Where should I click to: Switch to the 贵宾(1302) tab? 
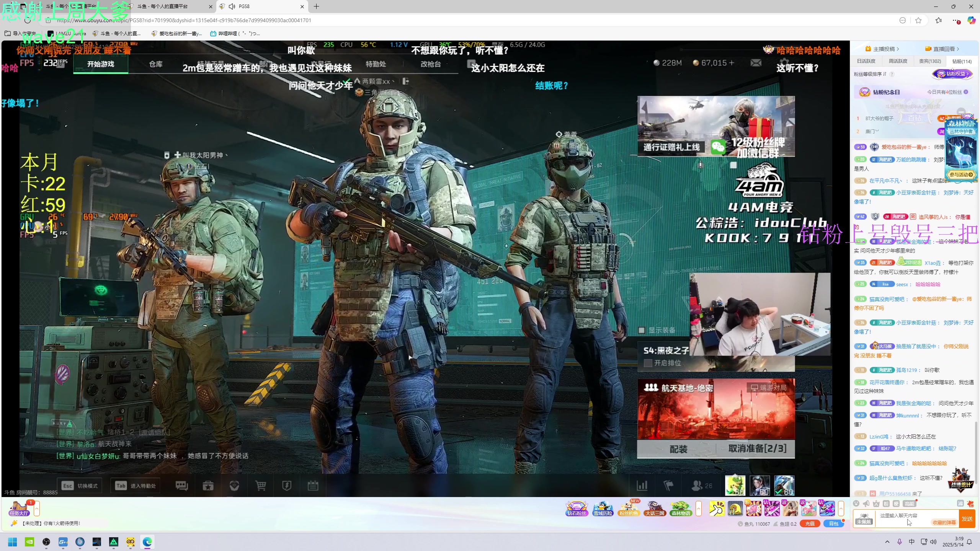click(930, 61)
